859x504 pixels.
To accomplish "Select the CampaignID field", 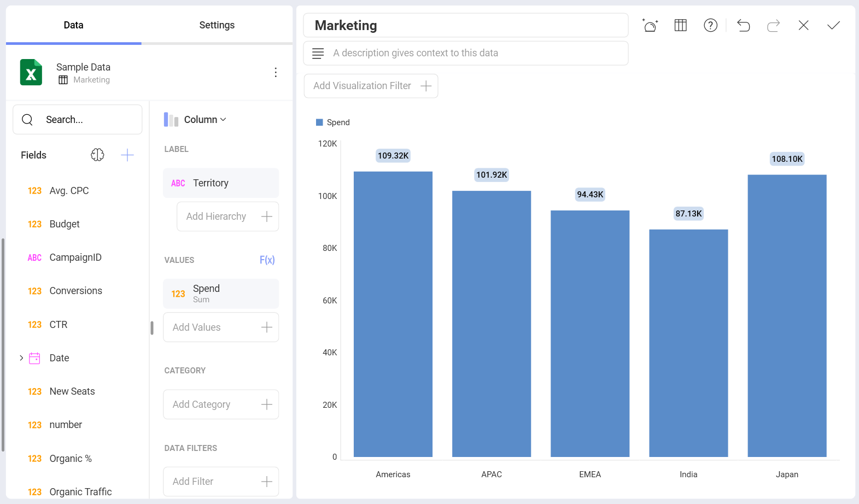I will [x=77, y=257].
